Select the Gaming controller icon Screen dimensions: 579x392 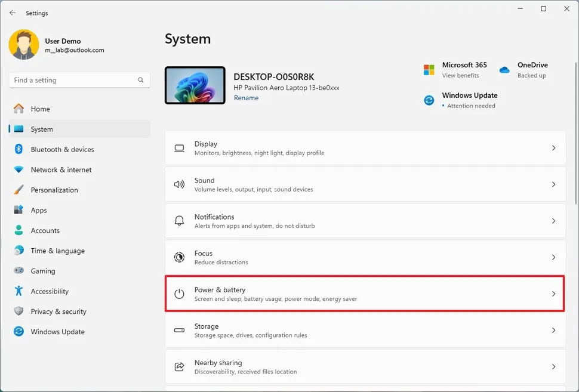tap(19, 271)
